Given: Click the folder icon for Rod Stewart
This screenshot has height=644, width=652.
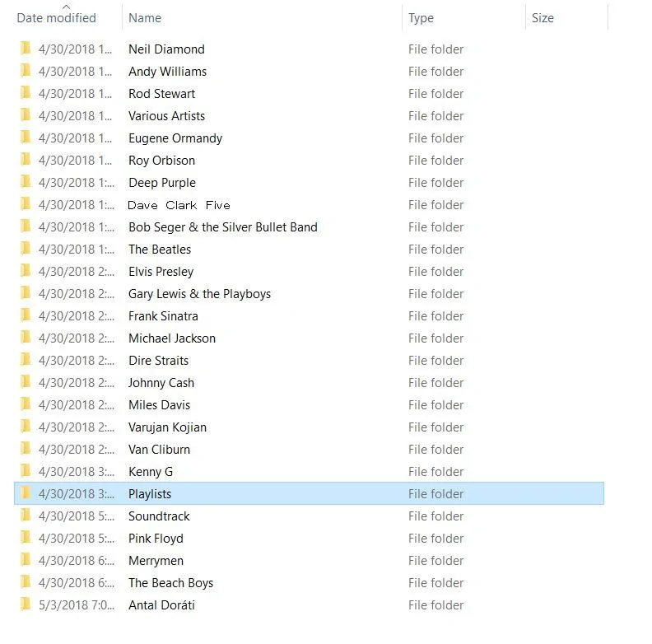Looking at the screenshot, I should pos(26,93).
